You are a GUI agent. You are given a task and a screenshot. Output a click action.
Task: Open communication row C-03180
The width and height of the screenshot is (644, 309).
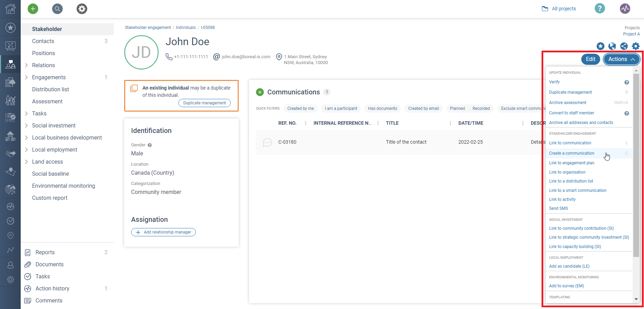click(x=287, y=142)
